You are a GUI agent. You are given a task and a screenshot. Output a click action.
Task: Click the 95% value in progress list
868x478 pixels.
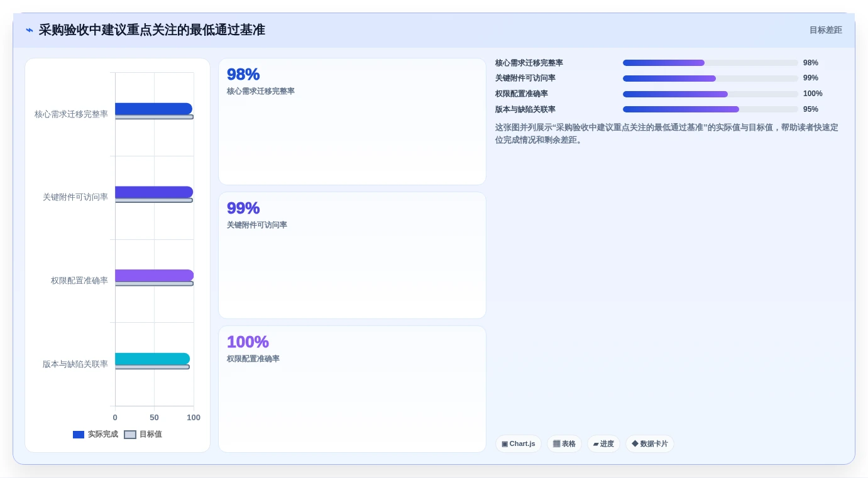tap(811, 109)
